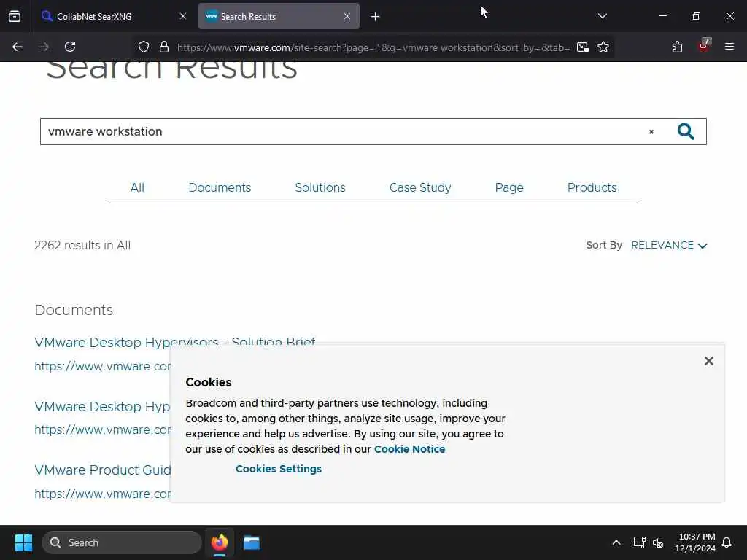Viewport: 747px width, 560px height.
Task: Focus the browser URL address bar
Action: (373, 47)
